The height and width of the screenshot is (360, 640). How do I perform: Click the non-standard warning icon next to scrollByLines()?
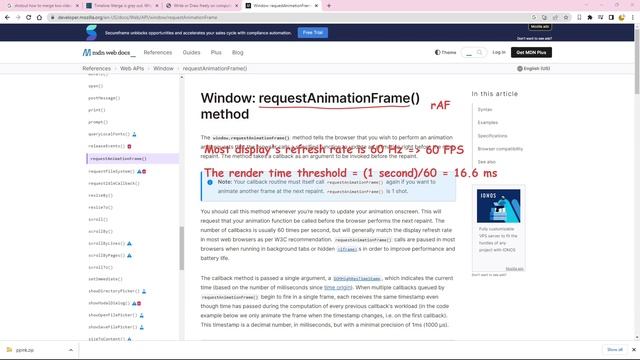click(129, 243)
